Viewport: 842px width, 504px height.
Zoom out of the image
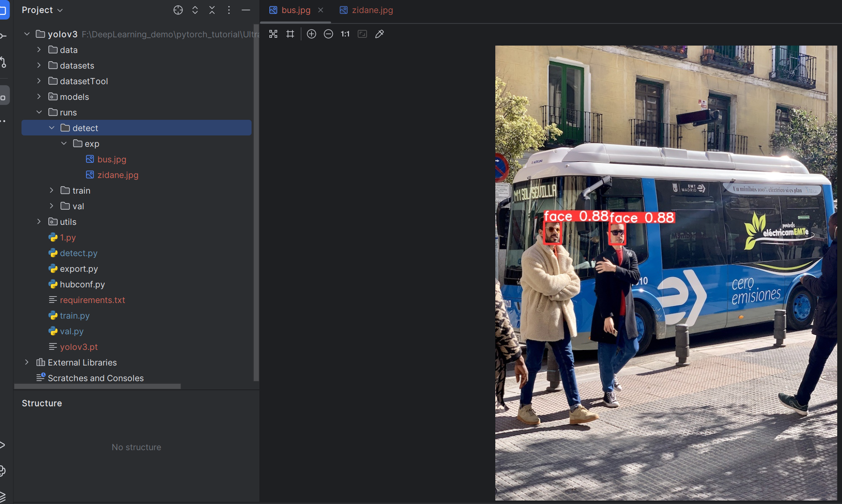pyautogui.click(x=328, y=34)
